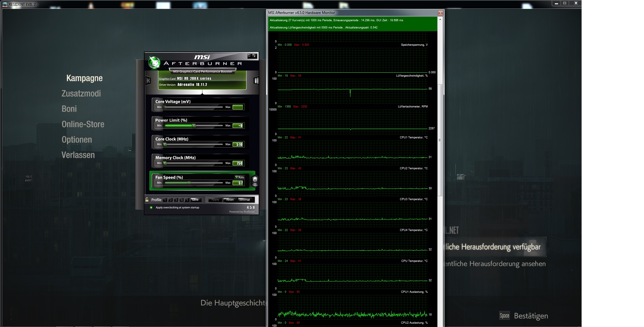Click the Hardware Monitor scroll-up arrow
The image size is (644, 327).
440,19
